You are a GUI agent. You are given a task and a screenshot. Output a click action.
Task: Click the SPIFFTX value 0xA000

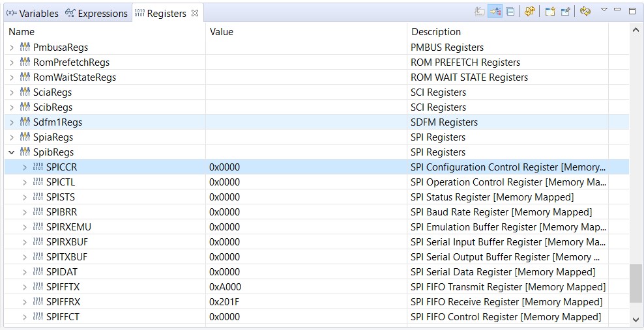(x=225, y=287)
